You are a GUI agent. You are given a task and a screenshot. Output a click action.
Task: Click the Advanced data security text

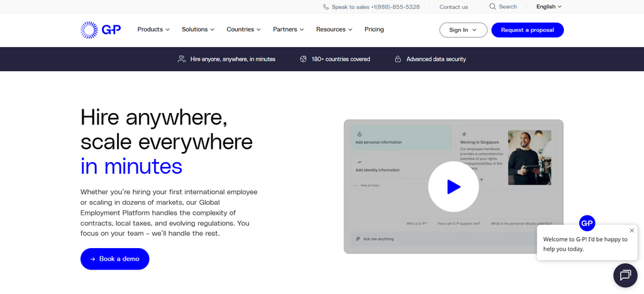[x=436, y=59]
